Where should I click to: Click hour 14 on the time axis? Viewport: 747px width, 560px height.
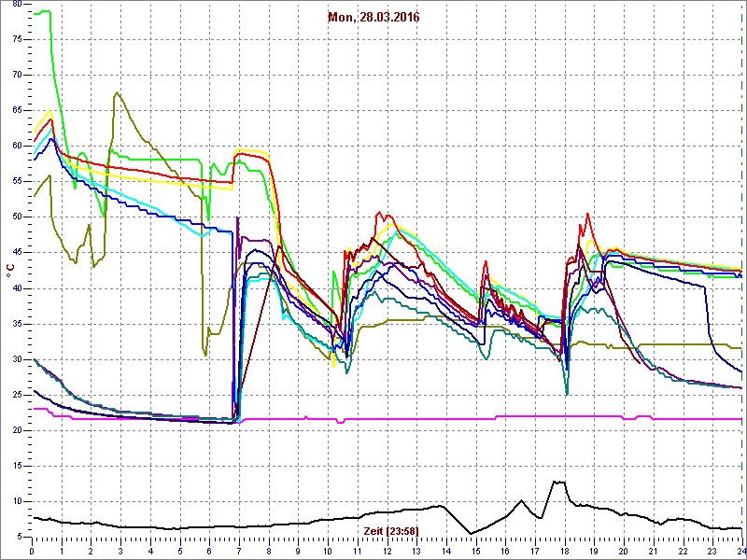446,551
